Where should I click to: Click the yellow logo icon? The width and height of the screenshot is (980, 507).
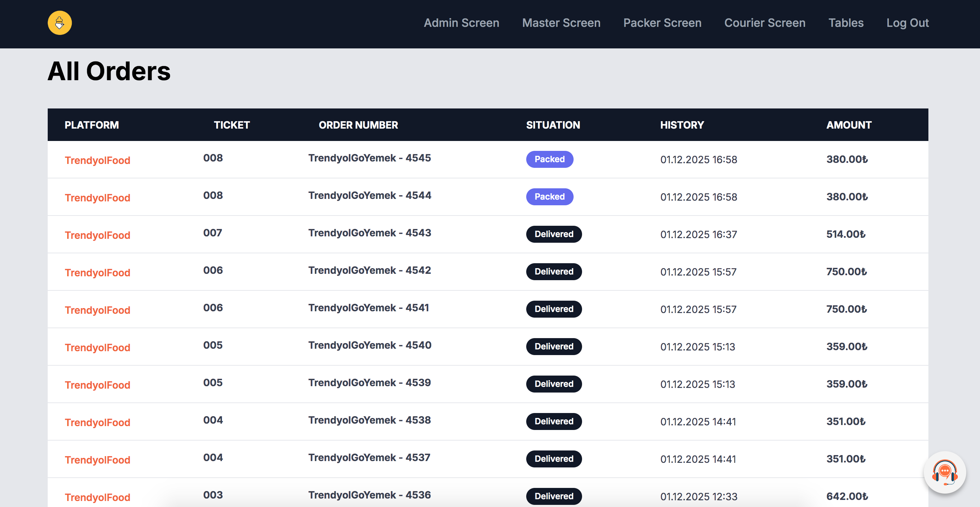click(x=60, y=23)
